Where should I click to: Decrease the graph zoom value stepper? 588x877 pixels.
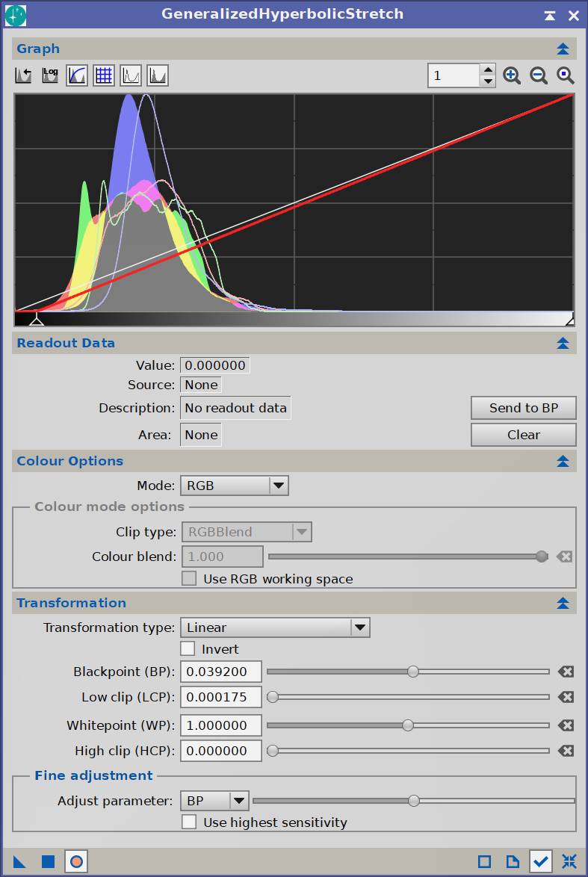click(488, 81)
